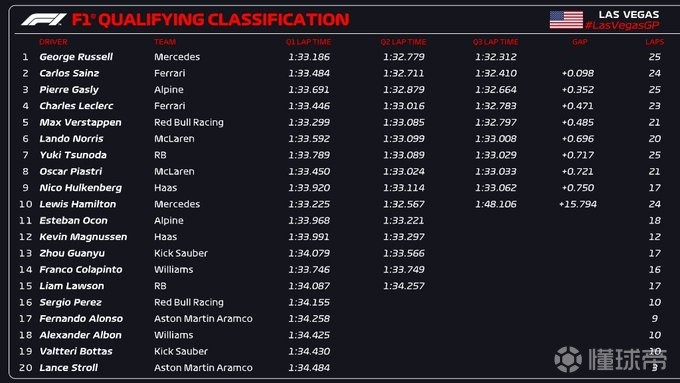Image resolution: width=680 pixels, height=383 pixels.
Task: Select Lance Stroll in position 20
Action: pyautogui.click(x=69, y=368)
